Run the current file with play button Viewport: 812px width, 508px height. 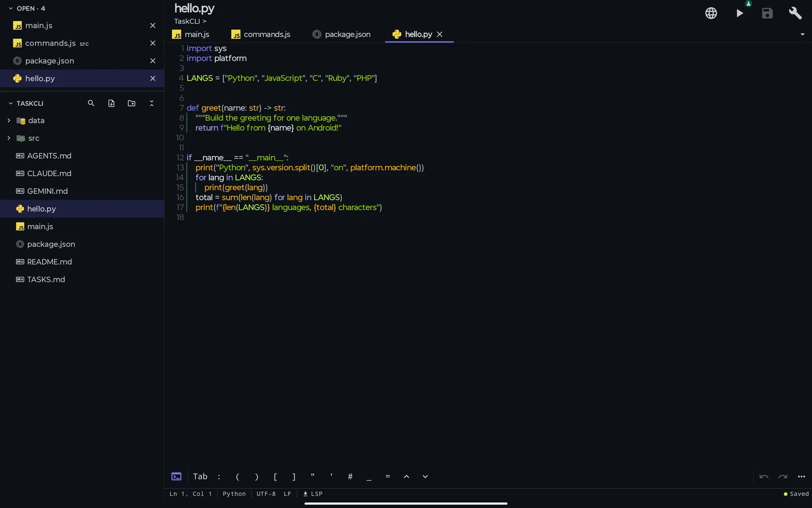pos(740,13)
